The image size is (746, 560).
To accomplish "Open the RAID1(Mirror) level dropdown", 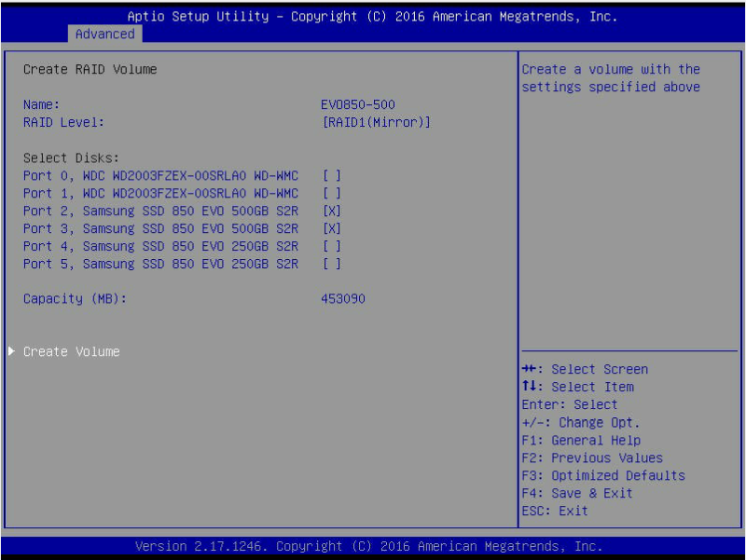I will pos(377,123).
